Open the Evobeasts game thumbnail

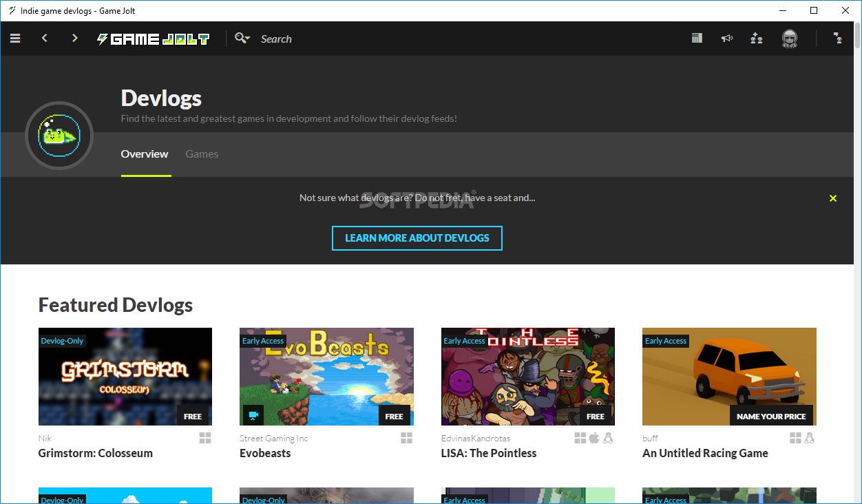[x=326, y=377]
